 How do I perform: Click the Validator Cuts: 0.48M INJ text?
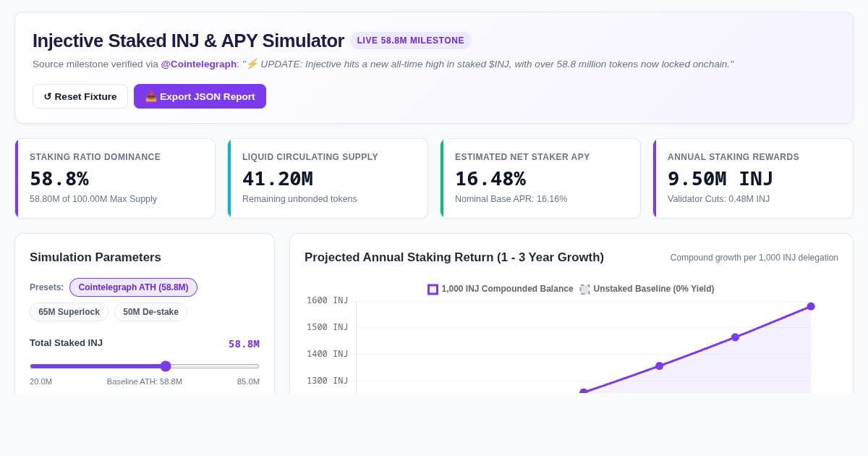(718, 199)
